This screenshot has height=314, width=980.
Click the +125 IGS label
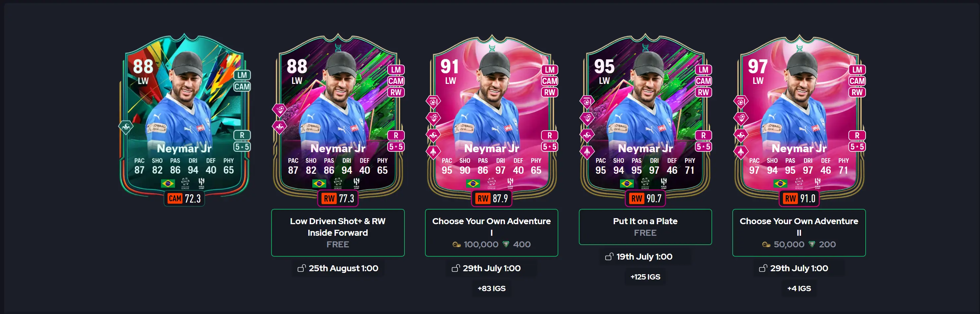pyautogui.click(x=645, y=277)
